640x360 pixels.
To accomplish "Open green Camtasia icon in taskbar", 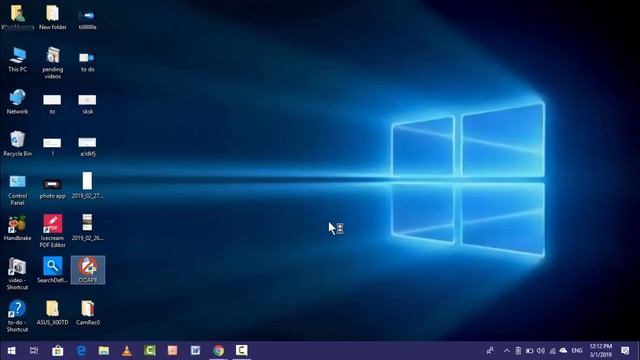I will (150, 351).
